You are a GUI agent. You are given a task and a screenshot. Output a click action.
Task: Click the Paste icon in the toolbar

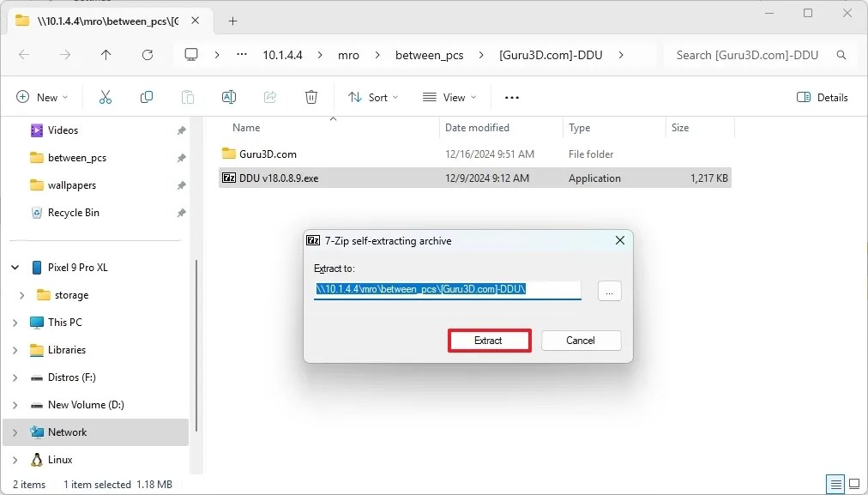[187, 97]
